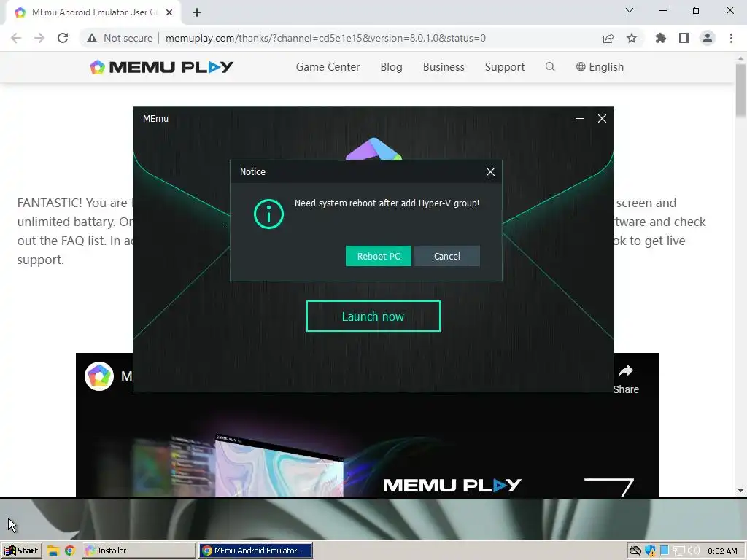Viewport: 747px width, 560px height.
Task: Share the YouTube video
Action: pyautogui.click(x=626, y=379)
